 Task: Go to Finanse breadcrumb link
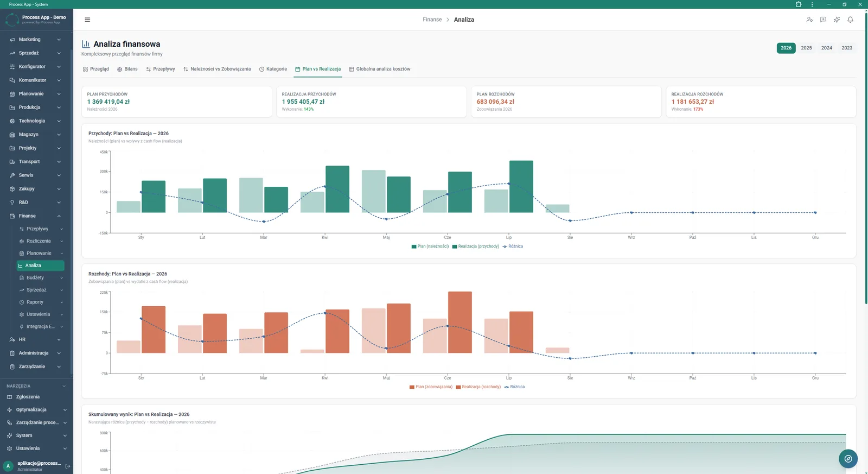(x=432, y=20)
